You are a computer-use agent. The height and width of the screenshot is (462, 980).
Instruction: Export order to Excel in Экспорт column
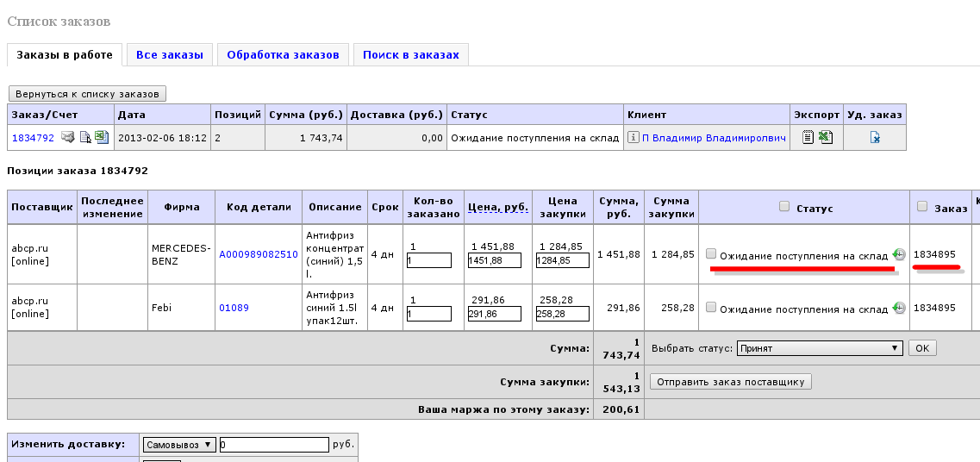(825, 137)
